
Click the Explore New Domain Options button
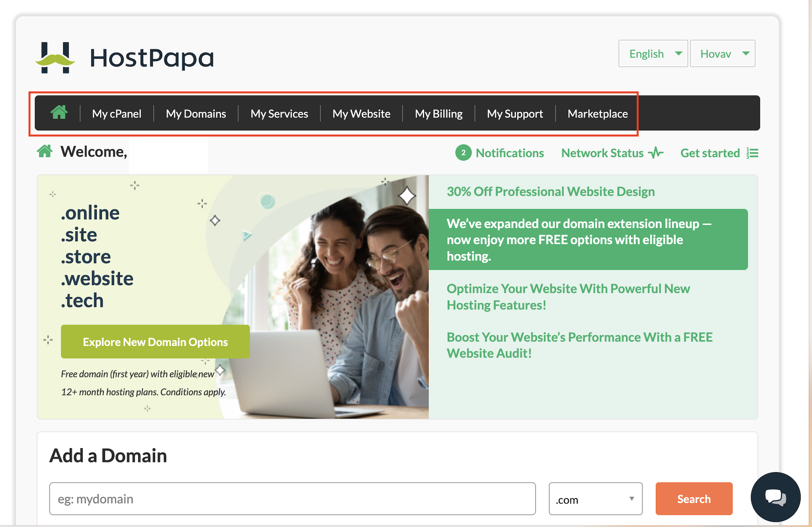point(155,341)
